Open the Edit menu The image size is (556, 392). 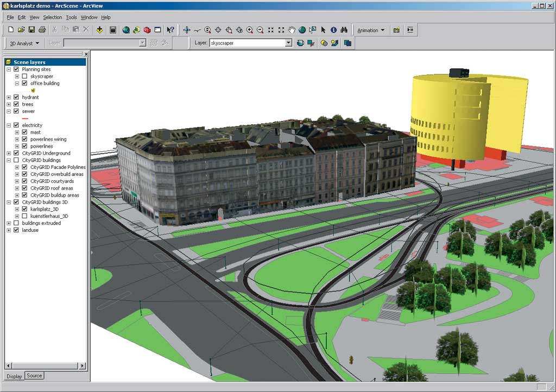[22, 17]
